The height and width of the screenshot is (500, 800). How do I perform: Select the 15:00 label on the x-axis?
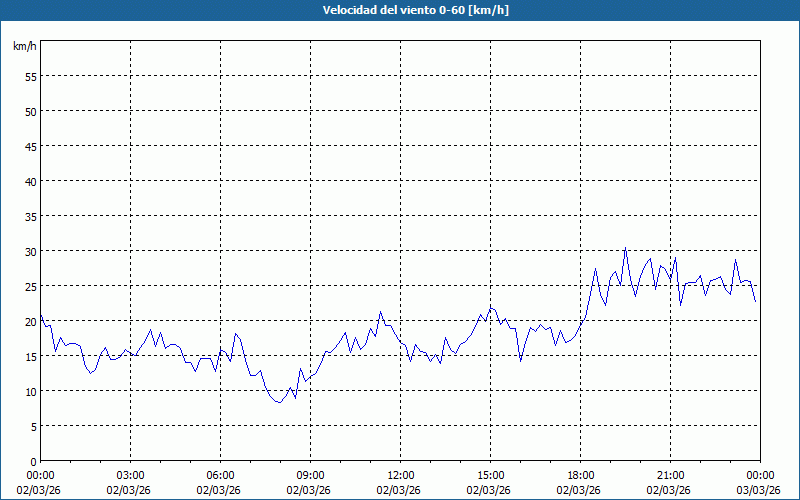(490, 475)
